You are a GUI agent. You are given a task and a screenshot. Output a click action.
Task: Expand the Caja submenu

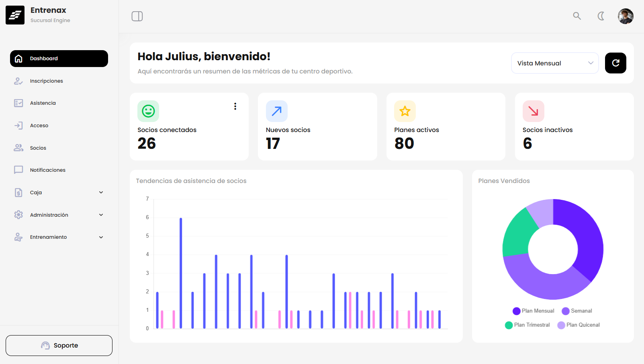(101, 193)
